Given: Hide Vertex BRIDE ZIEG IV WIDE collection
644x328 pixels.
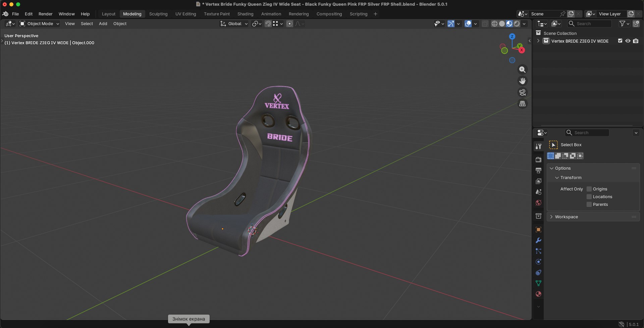Looking at the screenshot, I should (x=628, y=41).
